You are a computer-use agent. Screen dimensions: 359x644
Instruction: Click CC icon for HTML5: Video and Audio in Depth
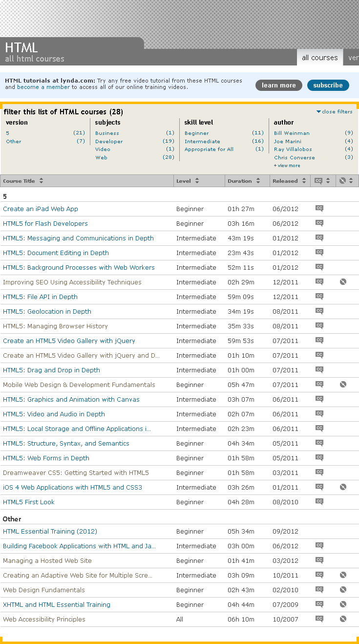pos(319,414)
